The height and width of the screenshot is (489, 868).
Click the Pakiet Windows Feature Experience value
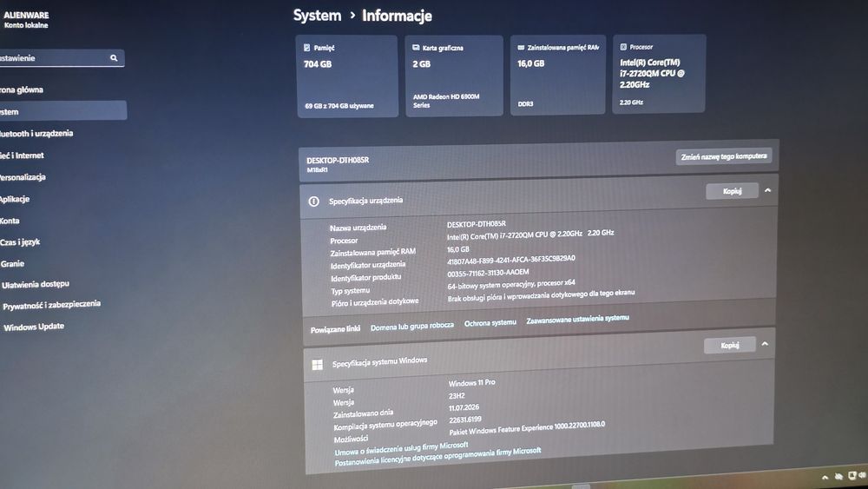527,428
